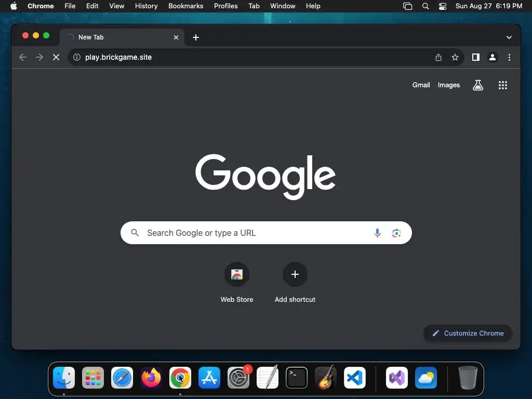Launch Firefox from the Dock

point(151,378)
